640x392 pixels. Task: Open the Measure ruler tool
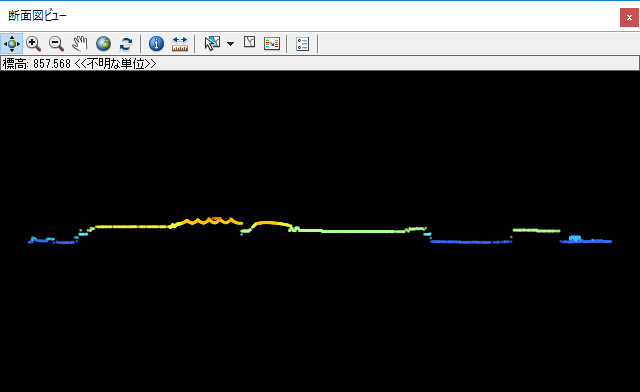(x=180, y=43)
